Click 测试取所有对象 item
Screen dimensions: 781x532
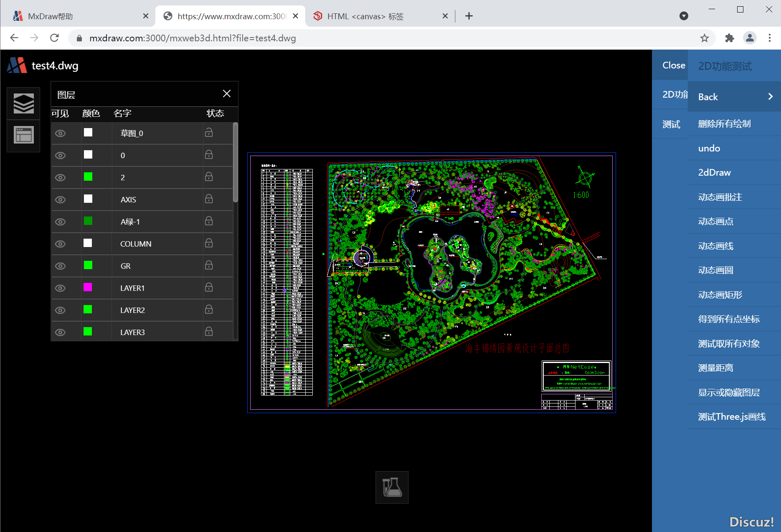click(x=734, y=344)
